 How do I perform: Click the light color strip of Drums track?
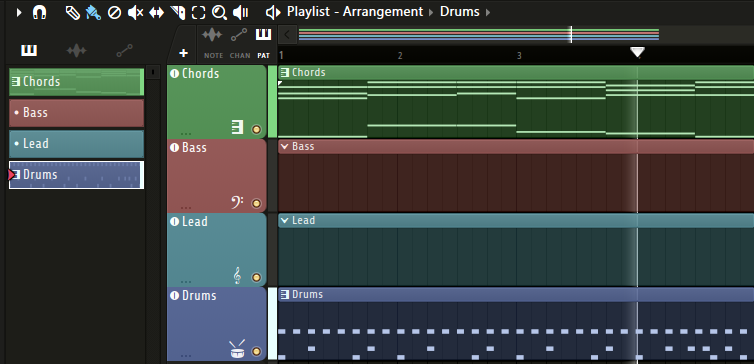point(272,324)
